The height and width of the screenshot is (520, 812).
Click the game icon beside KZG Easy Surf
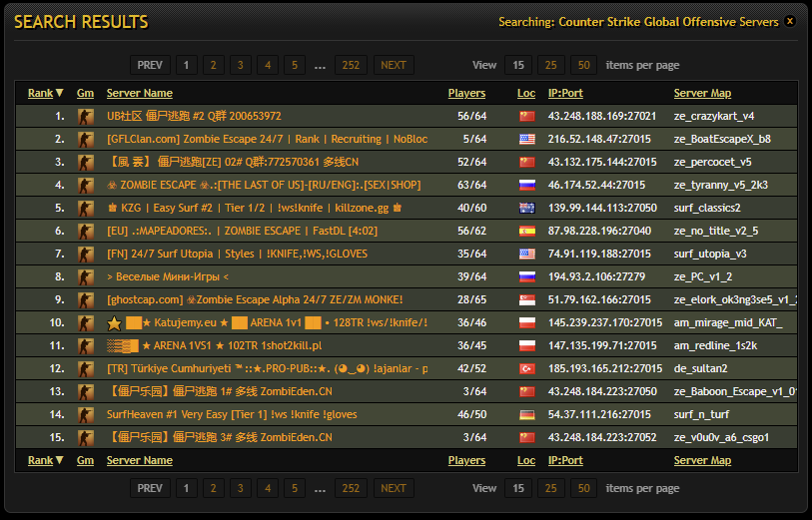pos(86,208)
